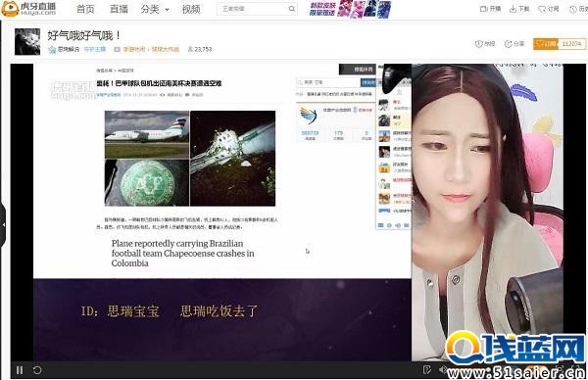Open the 手游休闲 category link
This screenshot has width=588, height=380.
tap(134, 49)
